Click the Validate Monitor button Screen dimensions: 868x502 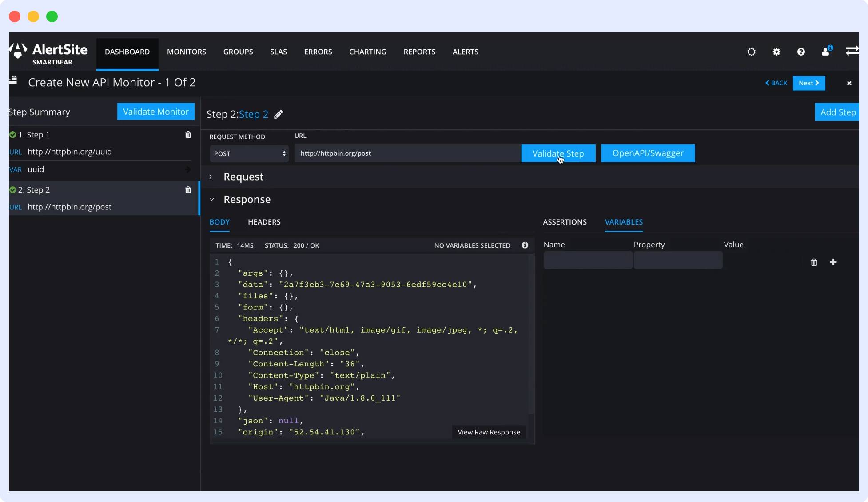155,111
